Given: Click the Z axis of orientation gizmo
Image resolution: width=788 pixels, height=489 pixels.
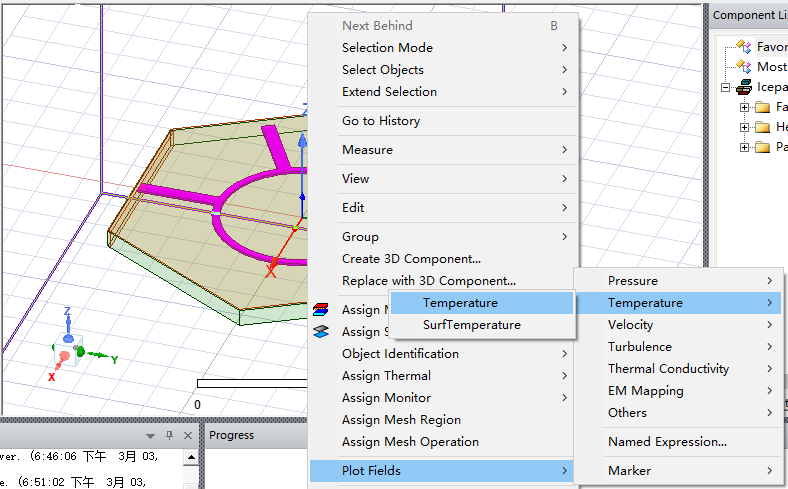Looking at the screenshot, I should [67, 318].
